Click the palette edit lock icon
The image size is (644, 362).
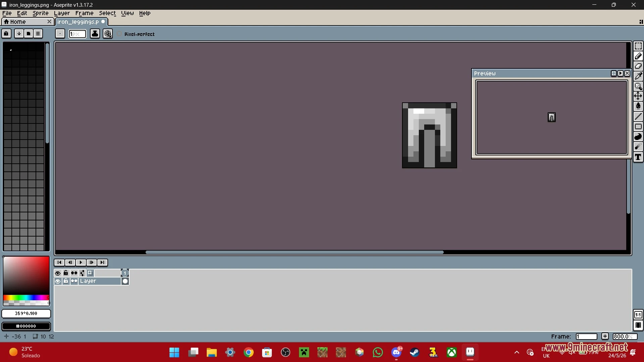click(6, 34)
